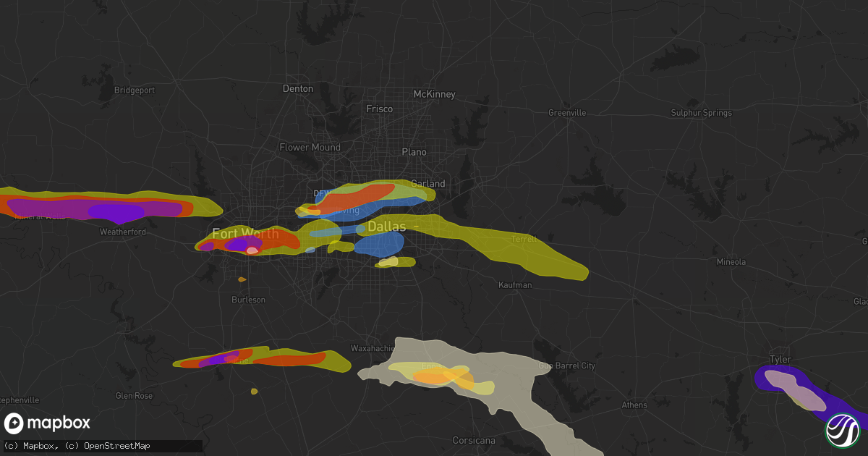
Task: Click the Burleson label
Action: [249, 300]
